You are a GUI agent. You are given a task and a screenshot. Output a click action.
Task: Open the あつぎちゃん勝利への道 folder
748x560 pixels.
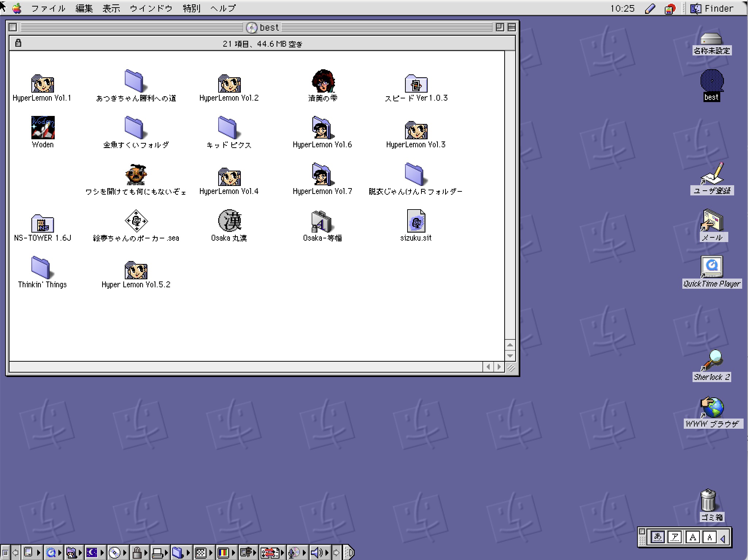136,81
